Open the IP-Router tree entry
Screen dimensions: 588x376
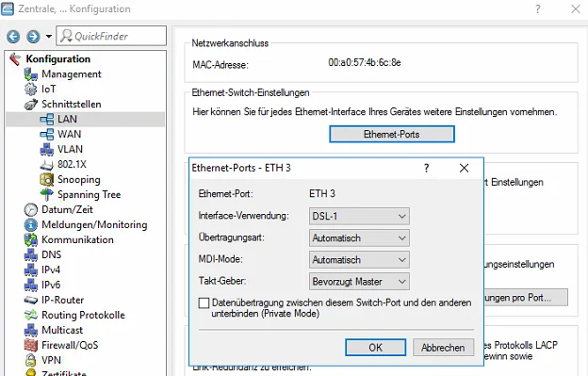(62, 300)
